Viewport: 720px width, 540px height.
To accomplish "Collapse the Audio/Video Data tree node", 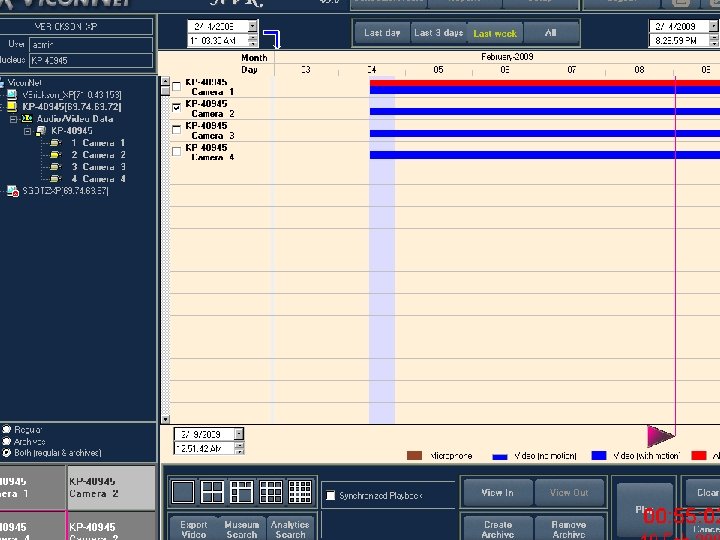I will pos(14,119).
